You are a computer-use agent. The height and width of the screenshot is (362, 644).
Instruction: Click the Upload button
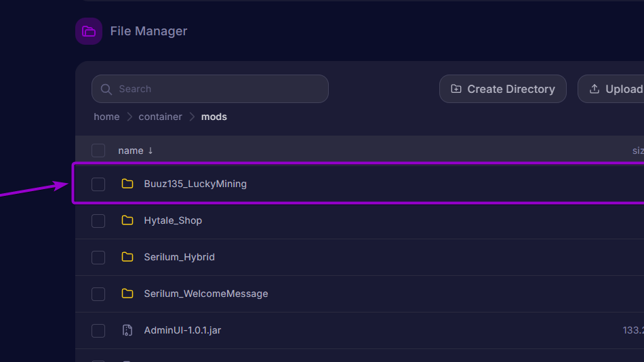coord(611,89)
